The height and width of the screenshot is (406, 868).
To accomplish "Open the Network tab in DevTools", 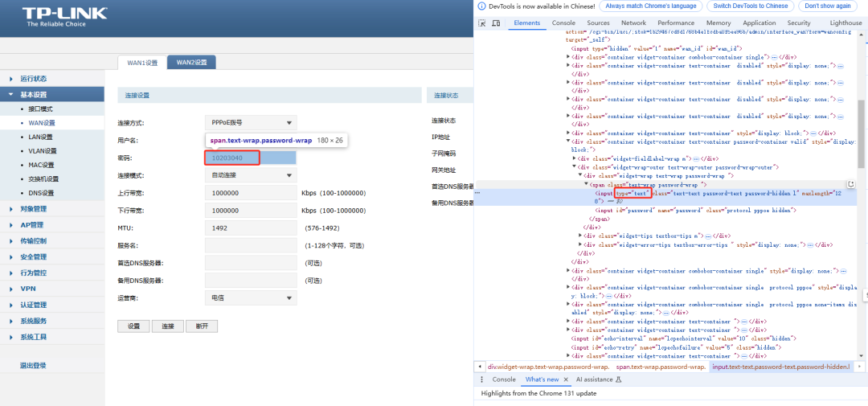I will point(633,23).
